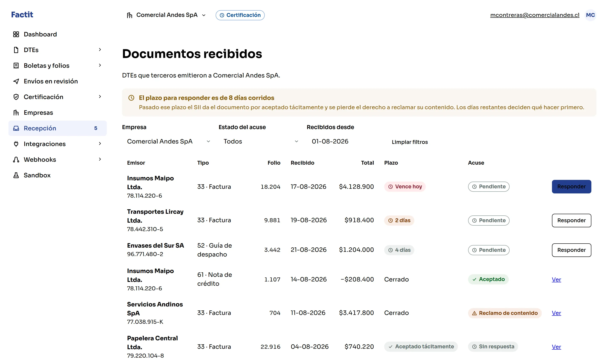
Task: Expand the Boletas y folios chevron
Action: [100, 65]
